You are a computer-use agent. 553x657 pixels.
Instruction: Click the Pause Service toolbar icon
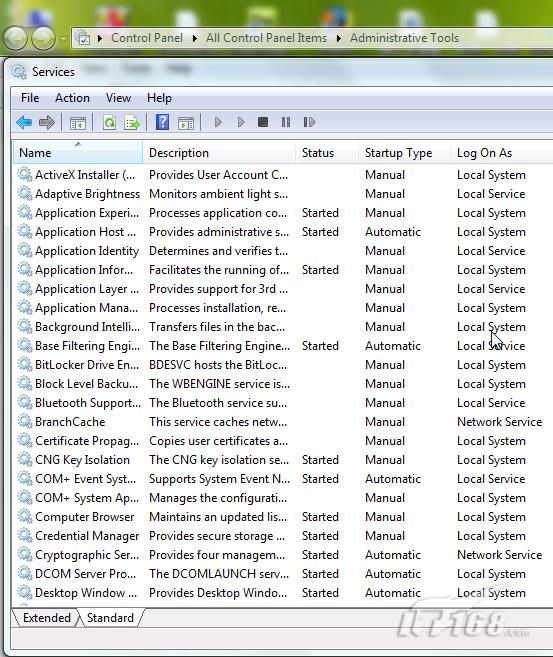pos(286,122)
